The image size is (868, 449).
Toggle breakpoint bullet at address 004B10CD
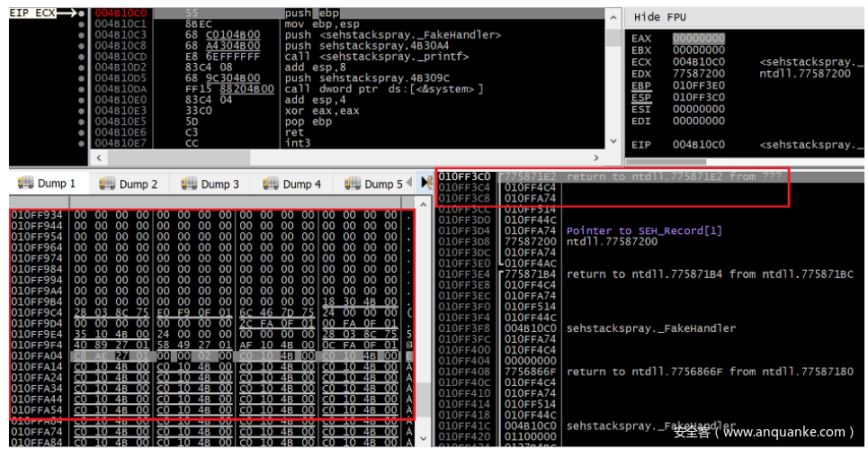(x=83, y=56)
